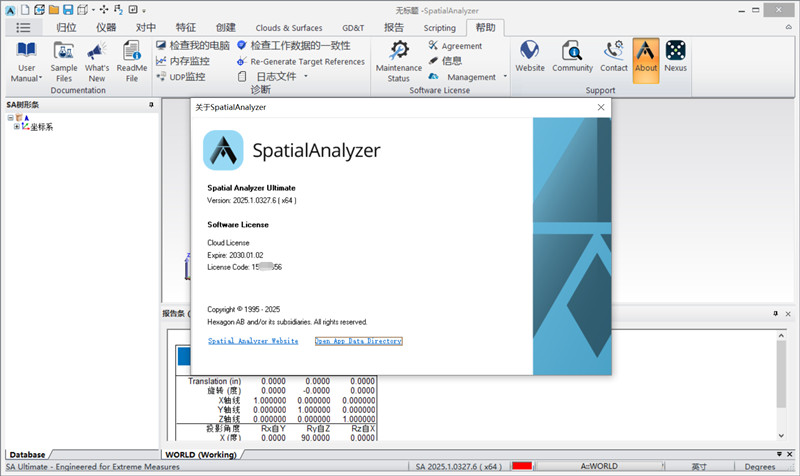Open the cube view dropdown arrow in quick toolbar

coord(93,10)
